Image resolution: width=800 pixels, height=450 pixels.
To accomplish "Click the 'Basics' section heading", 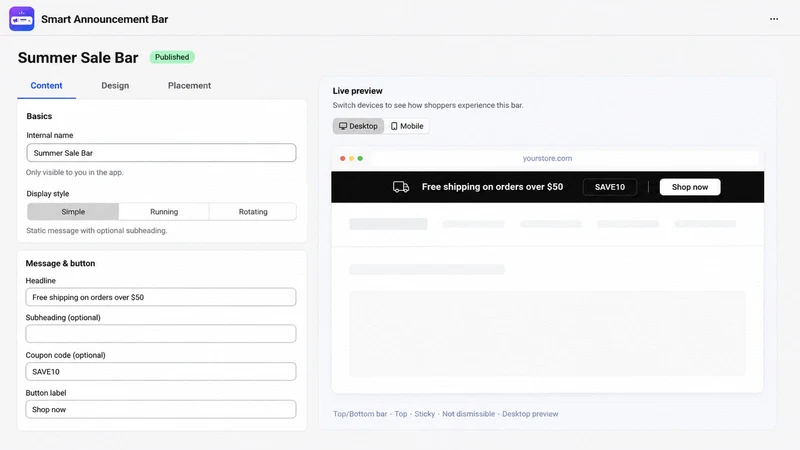I will pyautogui.click(x=39, y=116).
